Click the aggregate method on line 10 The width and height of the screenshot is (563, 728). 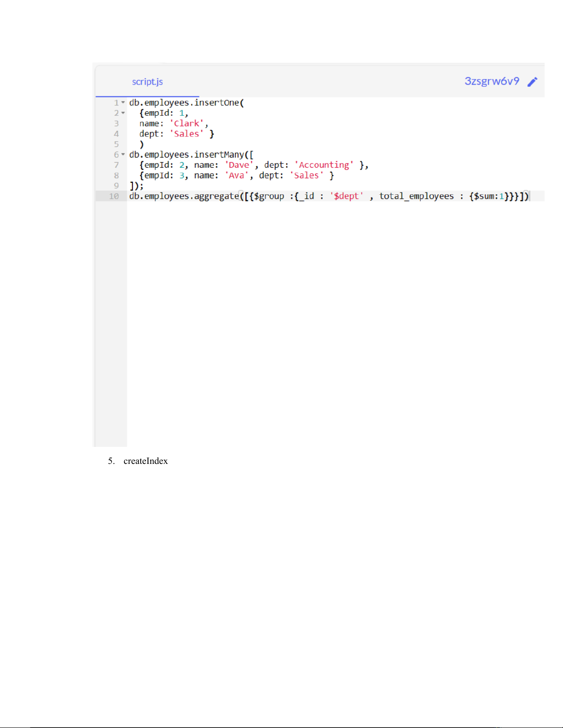pos(216,196)
